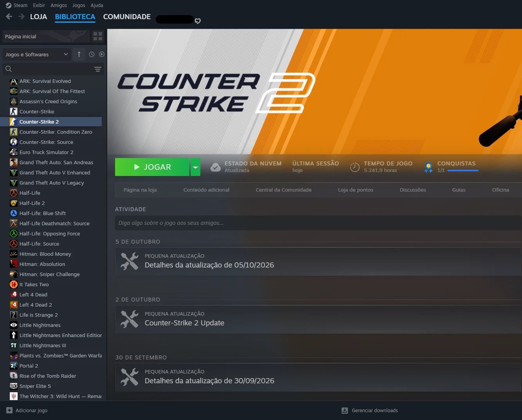Switch library to grid collections view

coord(98,36)
